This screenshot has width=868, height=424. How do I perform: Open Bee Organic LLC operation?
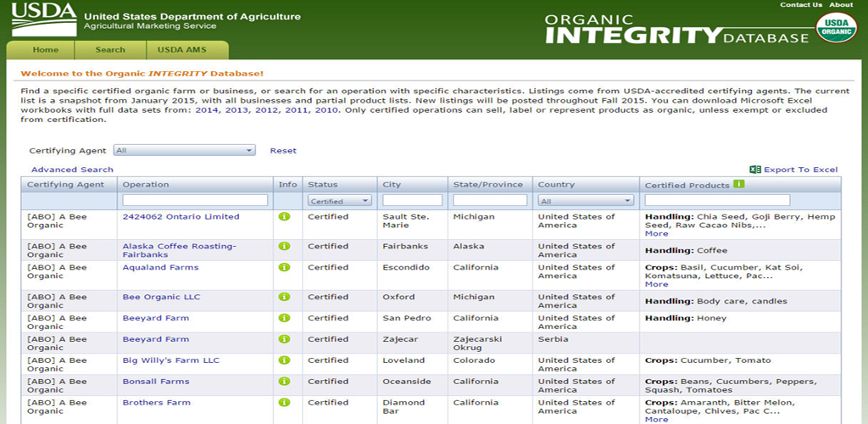click(161, 297)
